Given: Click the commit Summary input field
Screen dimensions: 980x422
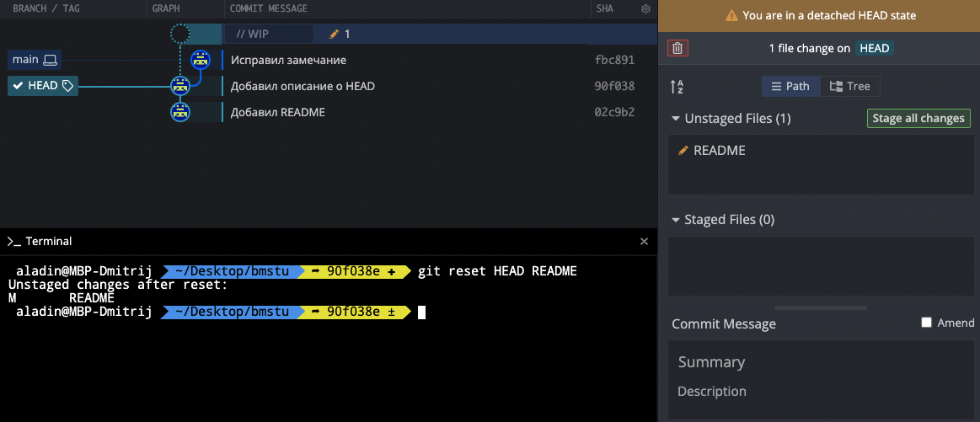Looking at the screenshot, I should click(821, 362).
